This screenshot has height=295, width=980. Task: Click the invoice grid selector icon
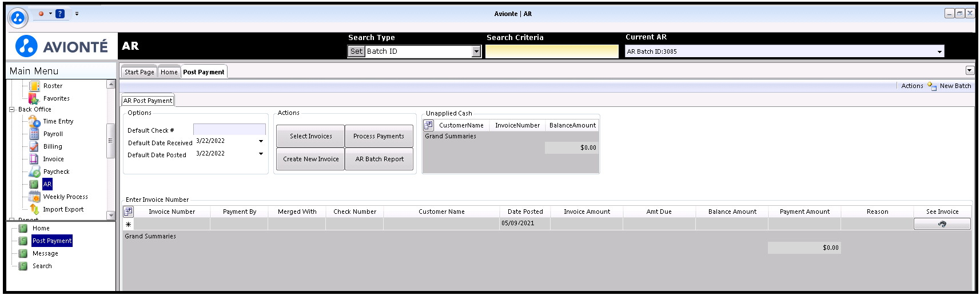click(x=128, y=212)
